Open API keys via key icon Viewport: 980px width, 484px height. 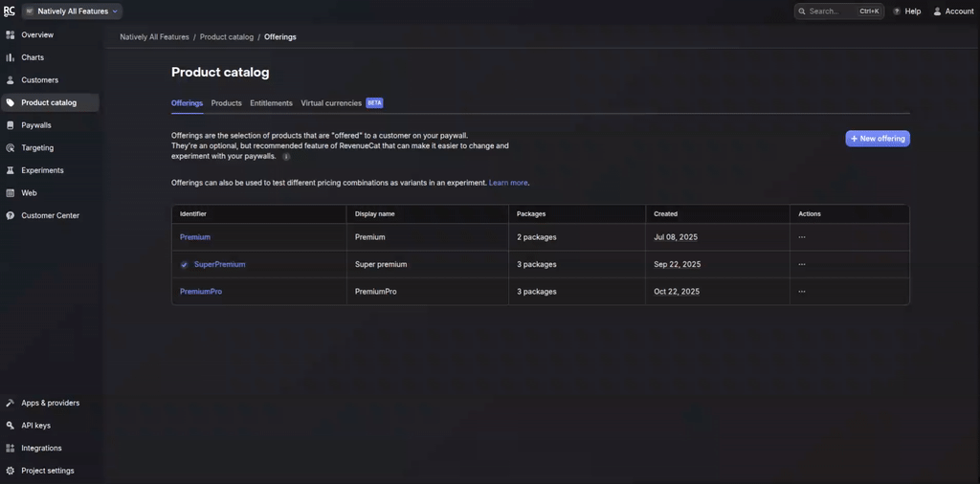11,426
